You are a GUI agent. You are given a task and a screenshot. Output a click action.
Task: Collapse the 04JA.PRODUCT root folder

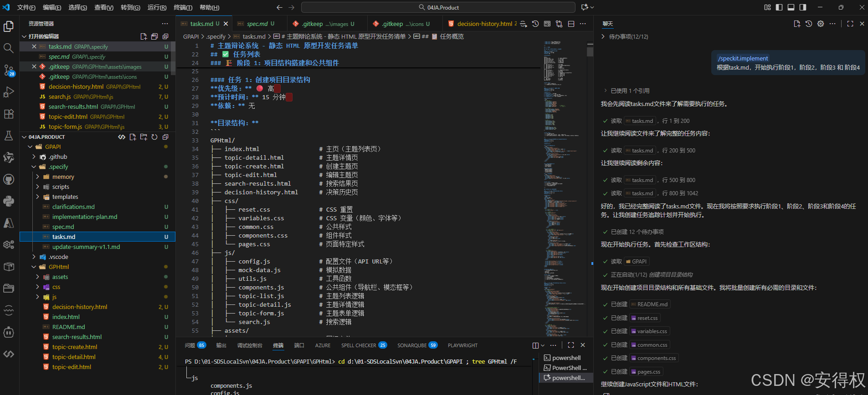point(24,137)
